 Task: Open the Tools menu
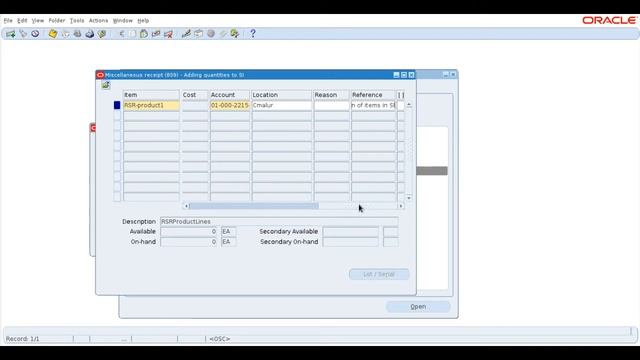click(77, 20)
